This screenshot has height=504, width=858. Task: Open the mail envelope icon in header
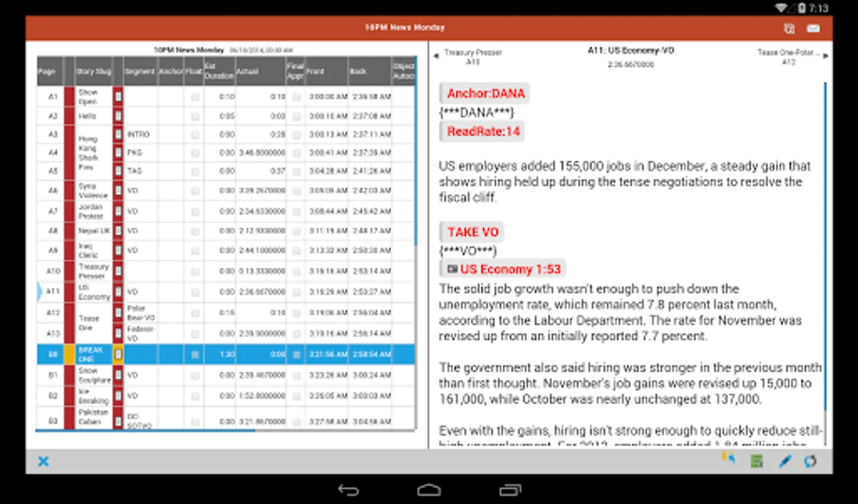tap(813, 28)
